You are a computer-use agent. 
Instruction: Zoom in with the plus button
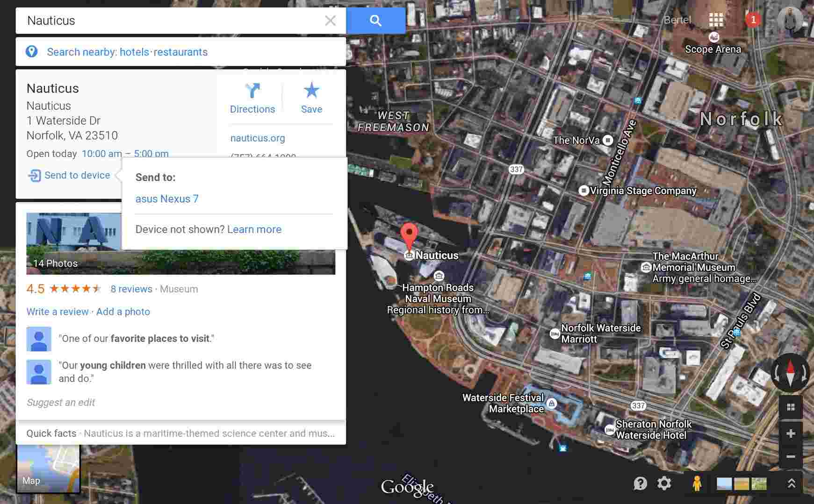(791, 433)
